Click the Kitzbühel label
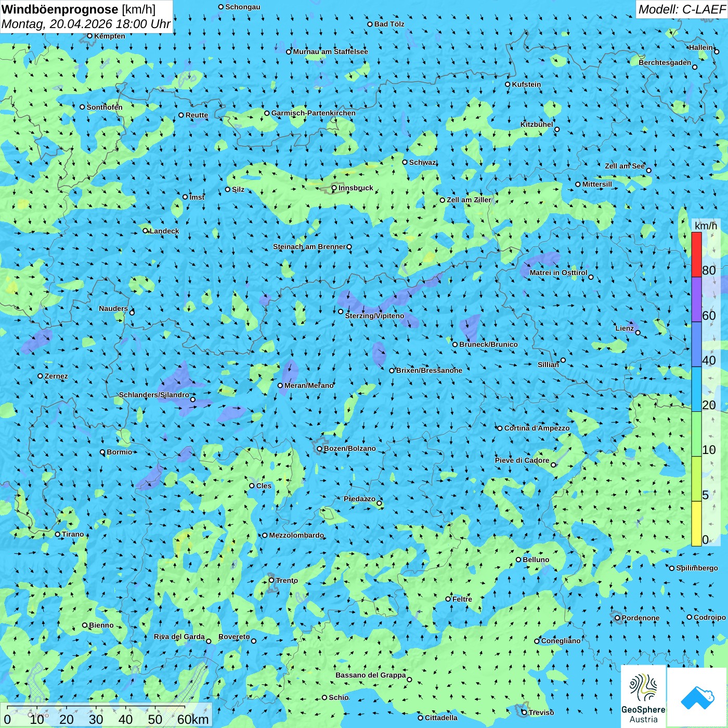The height and width of the screenshot is (728, 728). point(537,124)
